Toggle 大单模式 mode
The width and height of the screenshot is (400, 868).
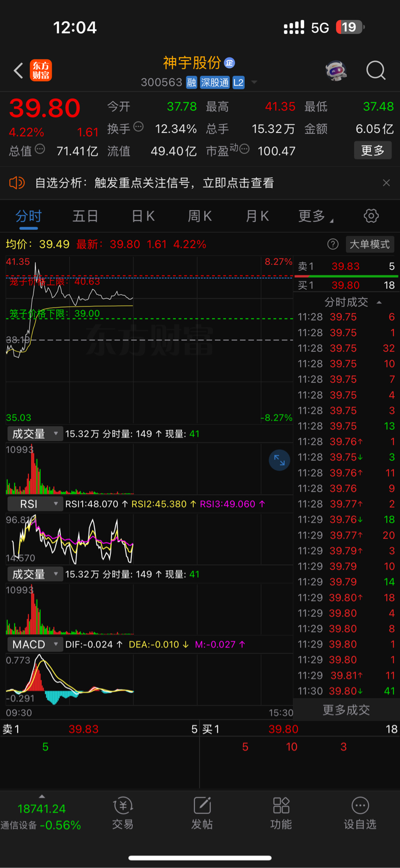coord(369,244)
